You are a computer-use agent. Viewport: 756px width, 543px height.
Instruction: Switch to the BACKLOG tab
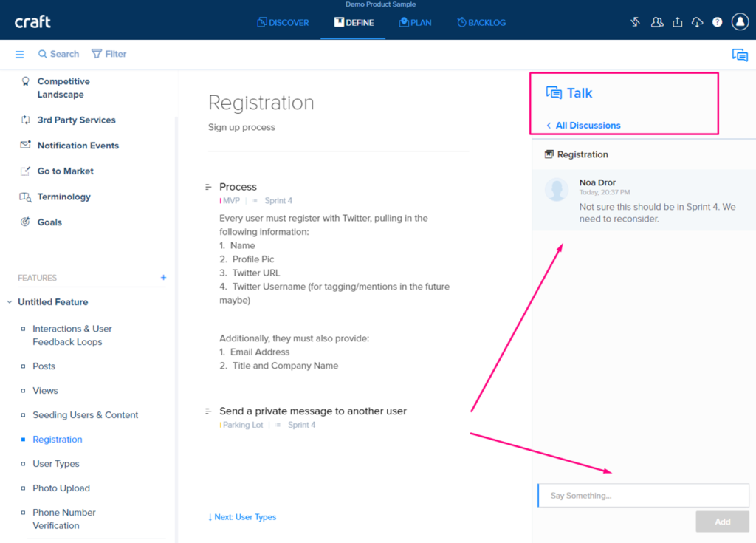tap(481, 23)
